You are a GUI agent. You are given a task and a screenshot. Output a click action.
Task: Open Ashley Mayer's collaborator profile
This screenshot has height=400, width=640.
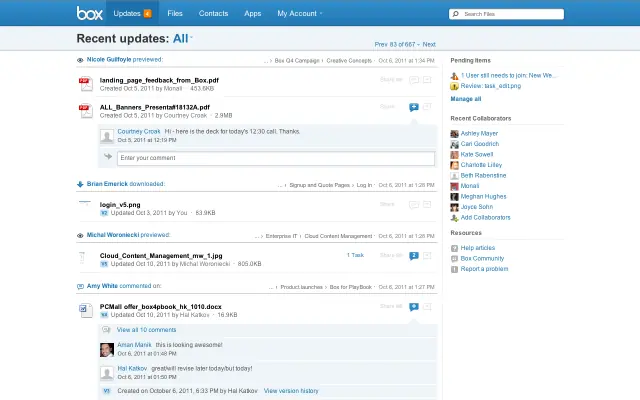pos(479,133)
